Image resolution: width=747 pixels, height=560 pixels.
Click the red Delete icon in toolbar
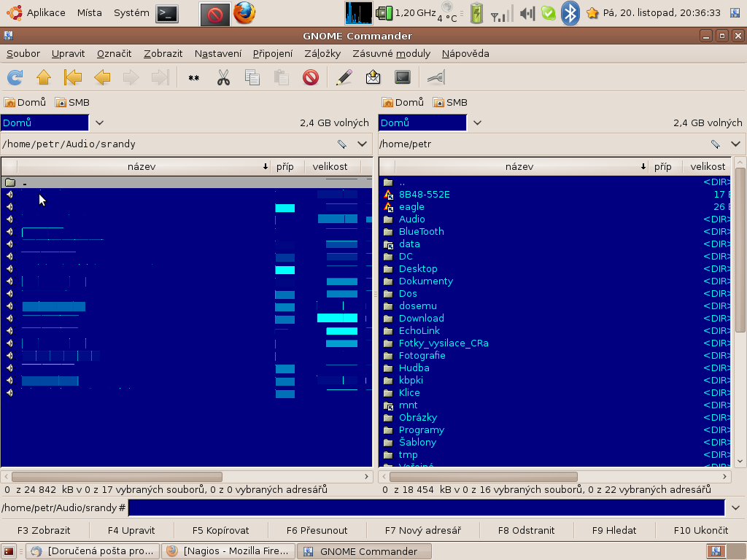point(311,77)
